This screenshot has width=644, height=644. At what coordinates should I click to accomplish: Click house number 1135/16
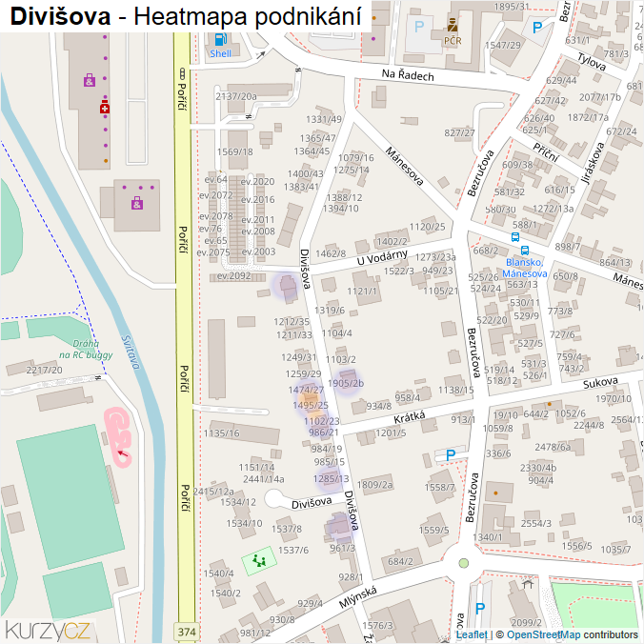221,433
